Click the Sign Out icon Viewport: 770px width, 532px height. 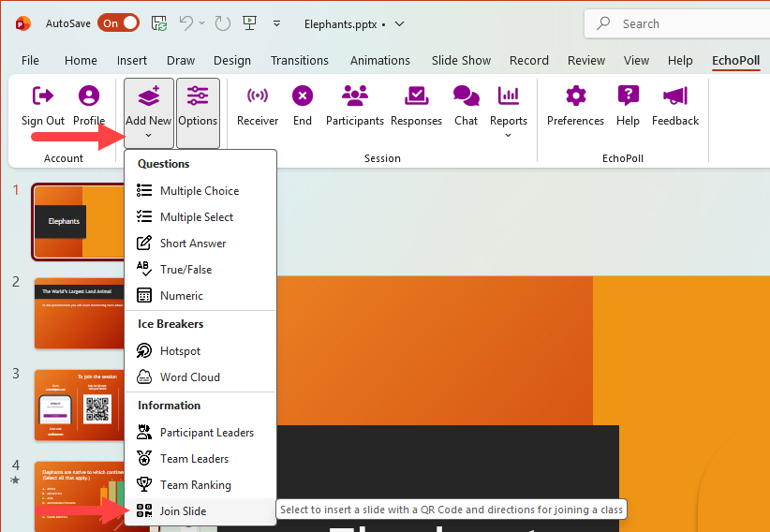43,96
